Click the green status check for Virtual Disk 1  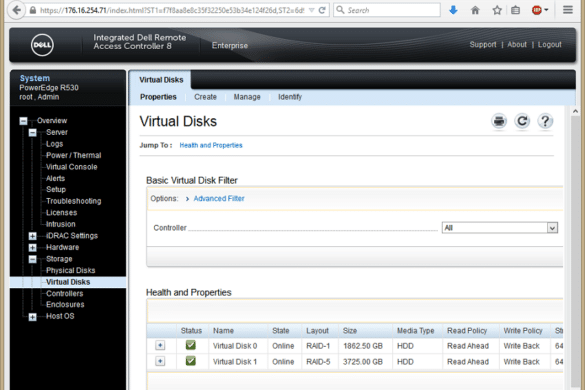(191, 361)
